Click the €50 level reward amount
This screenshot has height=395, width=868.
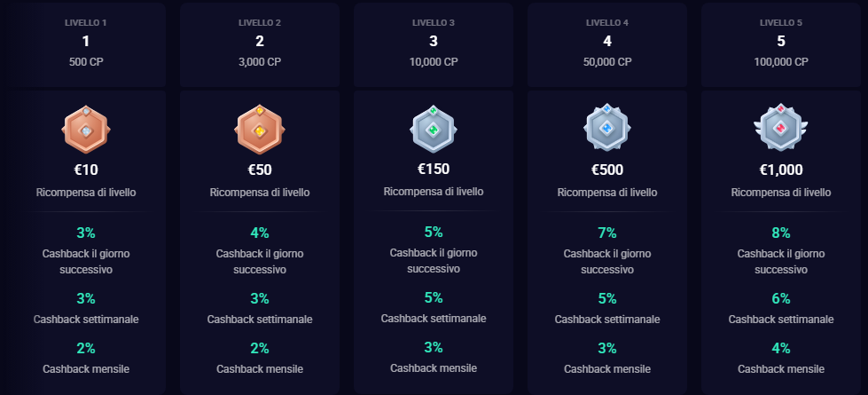(260, 170)
